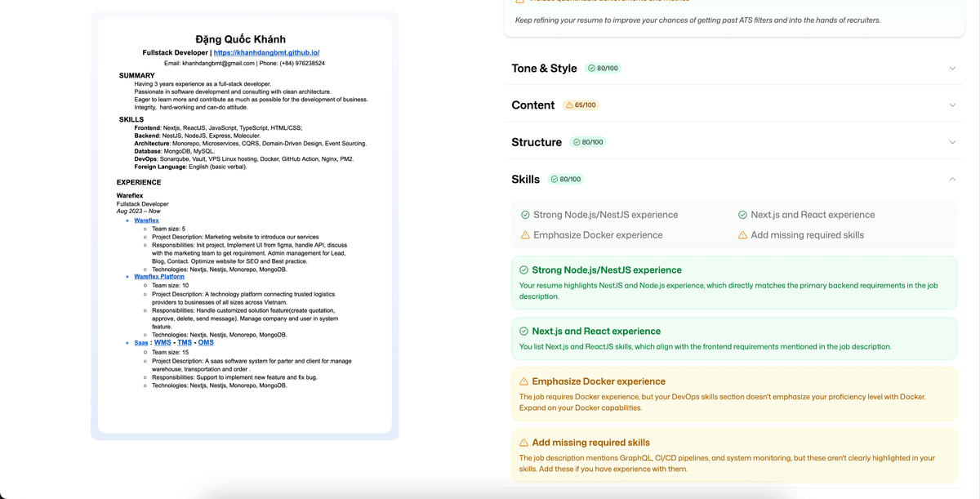Select the Content section heading
The width and height of the screenshot is (980, 499).
pyautogui.click(x=533, y=105)
